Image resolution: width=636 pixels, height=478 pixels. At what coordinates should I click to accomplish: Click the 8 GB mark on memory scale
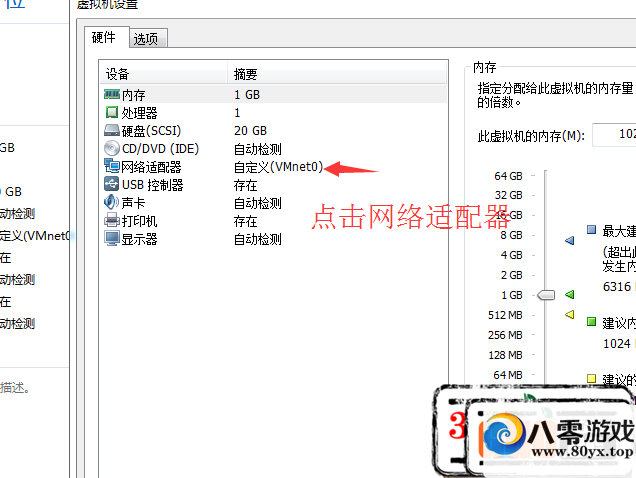(x=511, y=235)
